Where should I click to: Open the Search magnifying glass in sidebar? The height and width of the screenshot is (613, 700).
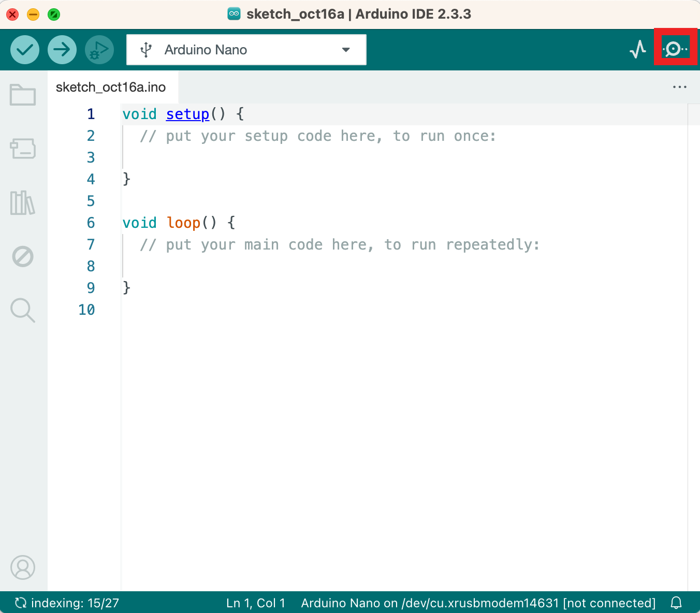(23, 310)
